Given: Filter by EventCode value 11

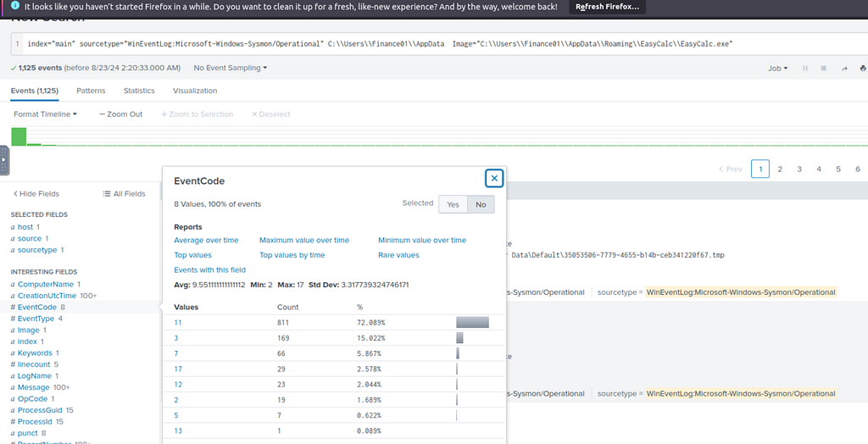Looking at the screenshot, I should tap(178, 322).
